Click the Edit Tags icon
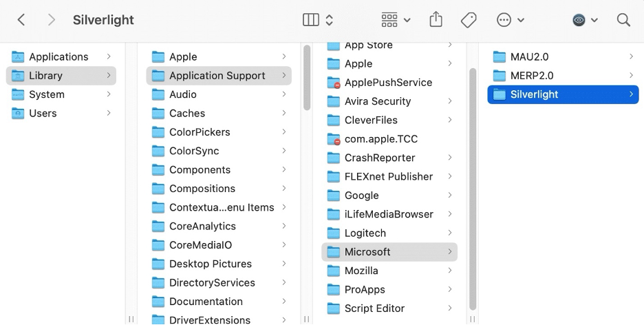The width and height of the screenshot is (644, 325). point(469,20)
